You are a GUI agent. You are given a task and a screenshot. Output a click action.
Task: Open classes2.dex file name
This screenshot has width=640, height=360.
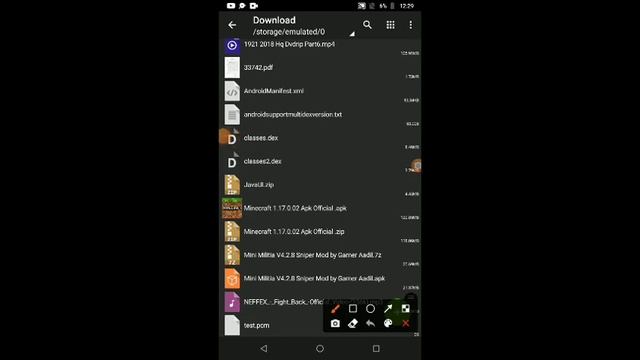262,161
